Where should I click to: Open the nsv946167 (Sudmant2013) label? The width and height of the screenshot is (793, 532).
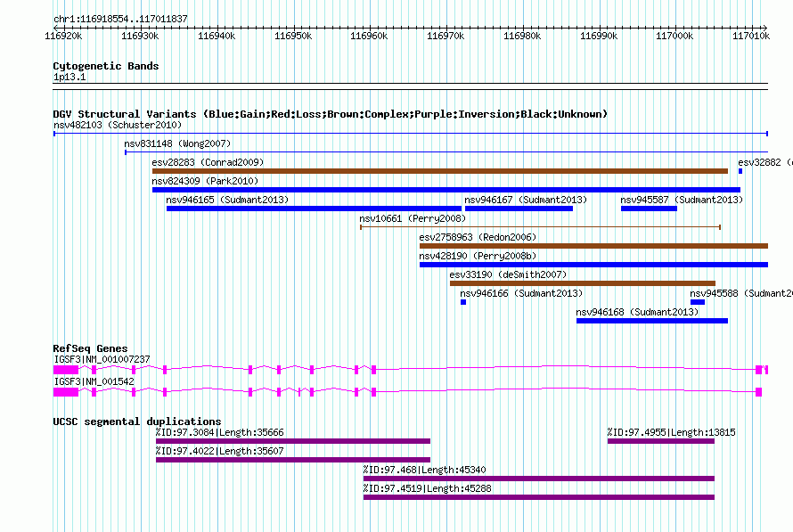526,200
